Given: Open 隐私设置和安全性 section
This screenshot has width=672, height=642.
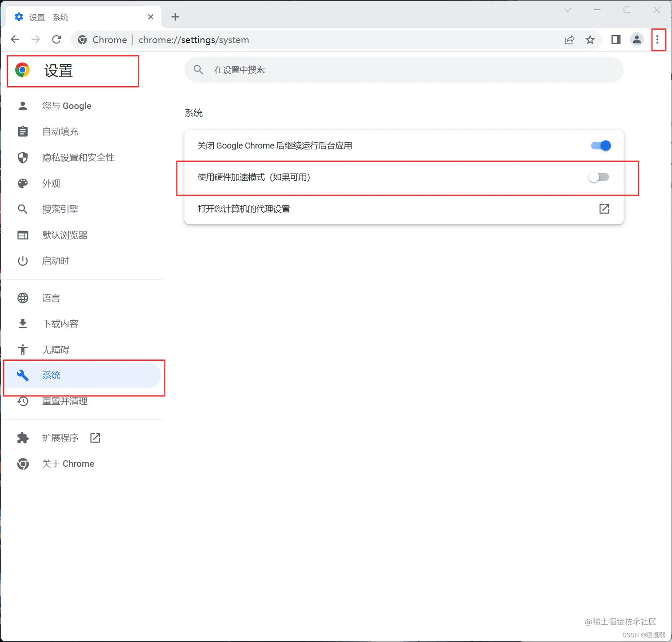Looking at the screenshot, I should (82, 157).
